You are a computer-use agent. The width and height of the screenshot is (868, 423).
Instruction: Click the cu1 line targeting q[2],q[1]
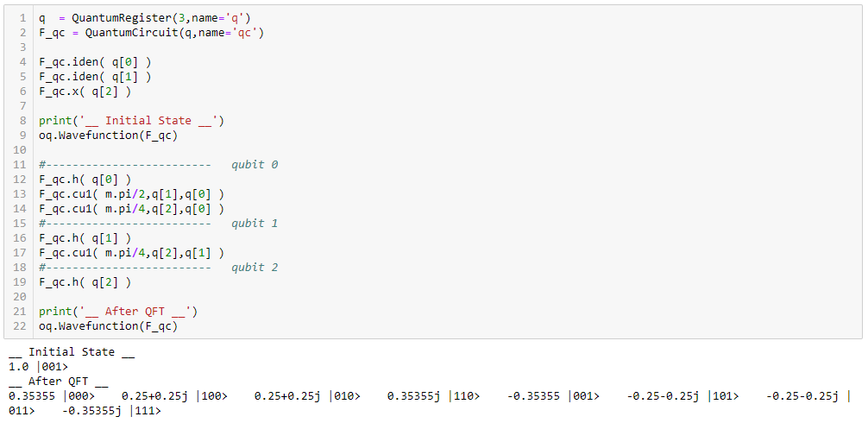[132, 252]
